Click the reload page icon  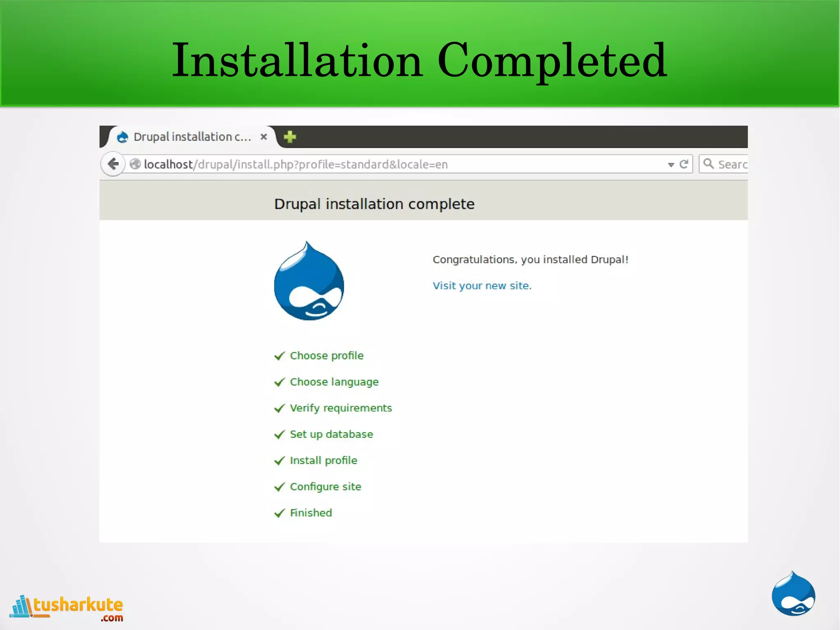coord(684,164)
